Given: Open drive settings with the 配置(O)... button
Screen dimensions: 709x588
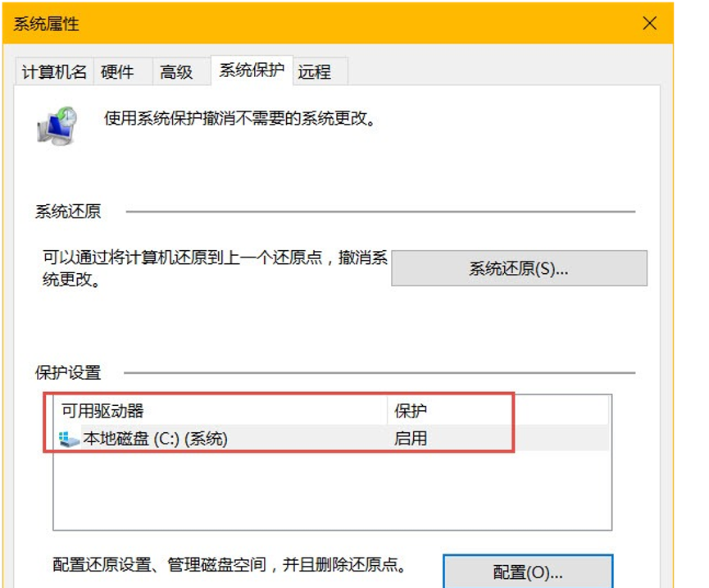Looking at the screenshot, I should (x=527, y=571).
